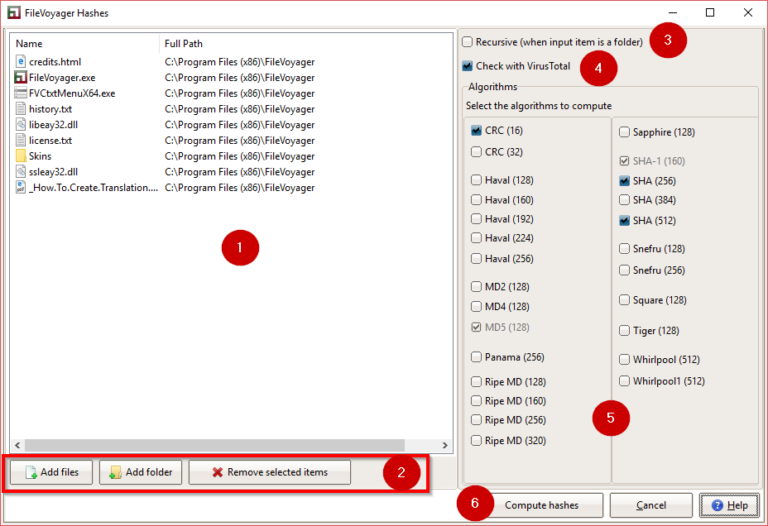768x526 pixels.
Task: Click the FileVoyager.exe application icon
Action: tap(21, 77)
